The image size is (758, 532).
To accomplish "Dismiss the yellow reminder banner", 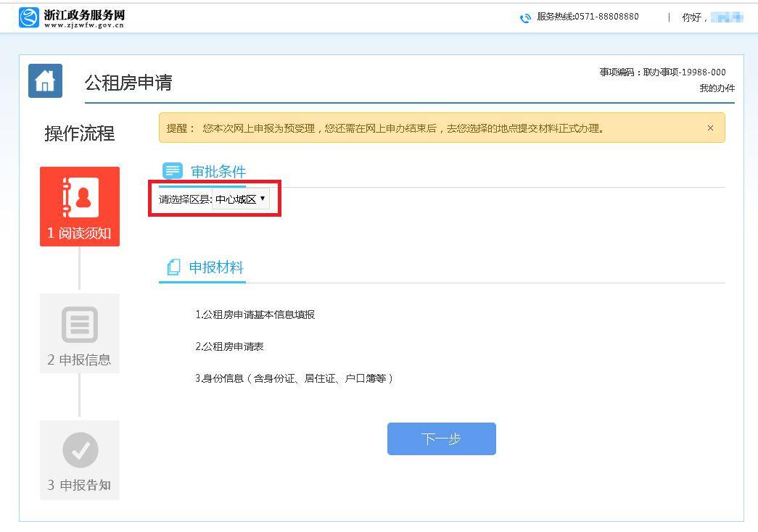I will click(x=710, y=128).
